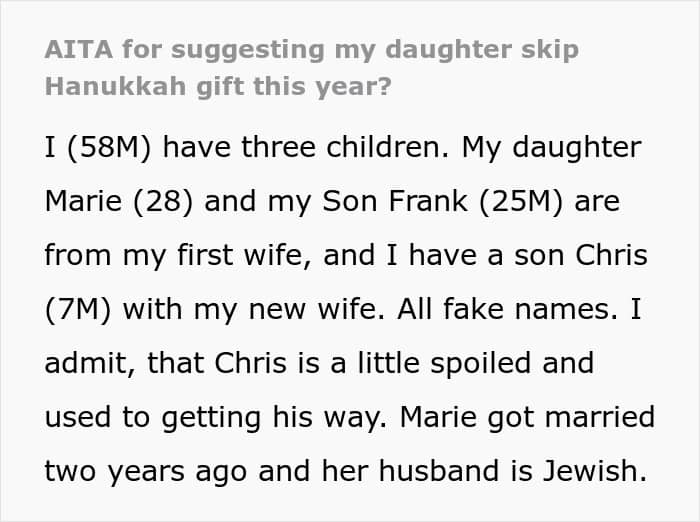Click the text 'Marie (28)'

tap(121, 201)
